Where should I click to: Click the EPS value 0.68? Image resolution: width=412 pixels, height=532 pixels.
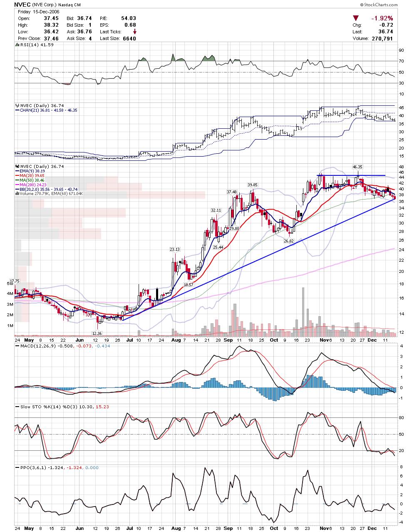pyautogui.click(x=131, y=25)
